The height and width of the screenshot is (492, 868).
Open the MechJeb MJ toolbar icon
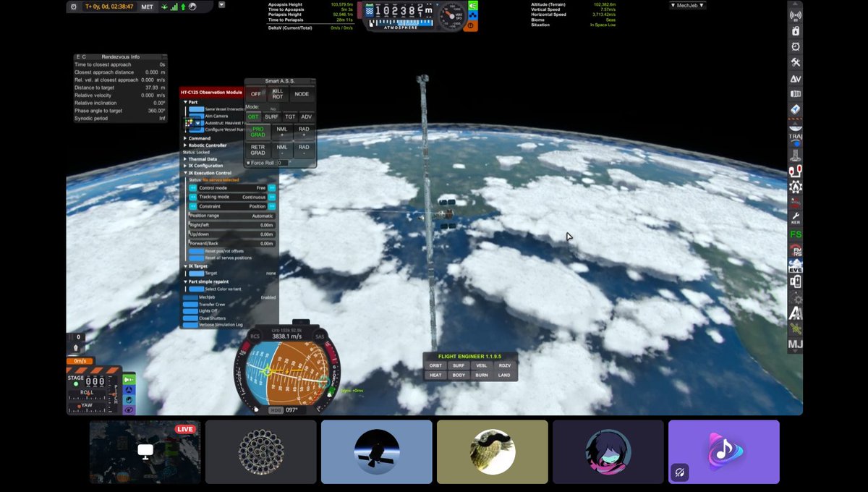[x=795, y=344]
